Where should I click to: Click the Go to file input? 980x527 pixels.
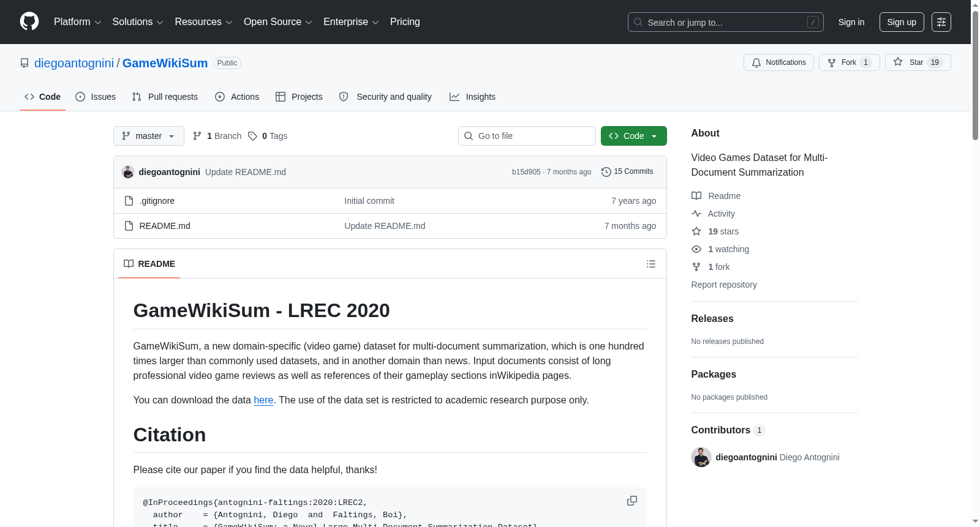pos(527,136)
